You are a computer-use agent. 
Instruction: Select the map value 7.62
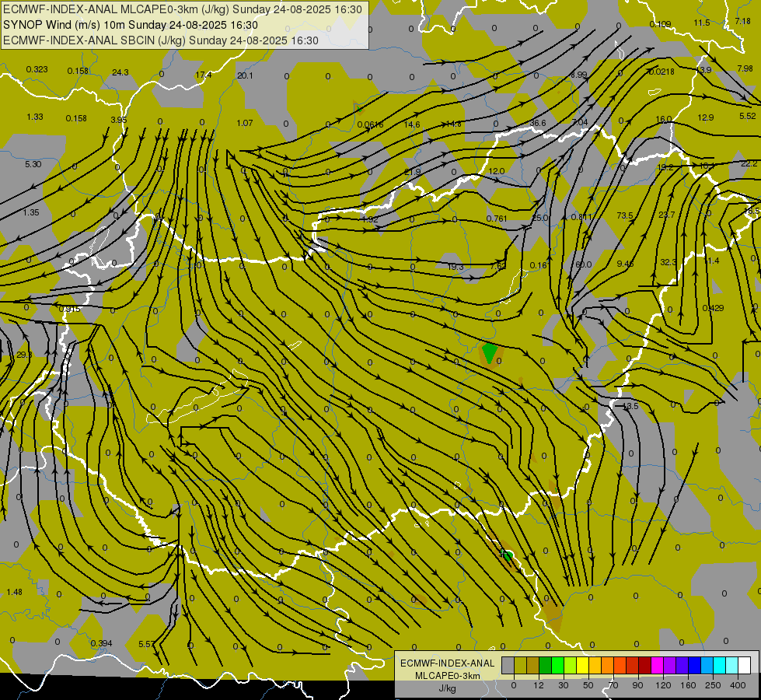tap(498, 266)
